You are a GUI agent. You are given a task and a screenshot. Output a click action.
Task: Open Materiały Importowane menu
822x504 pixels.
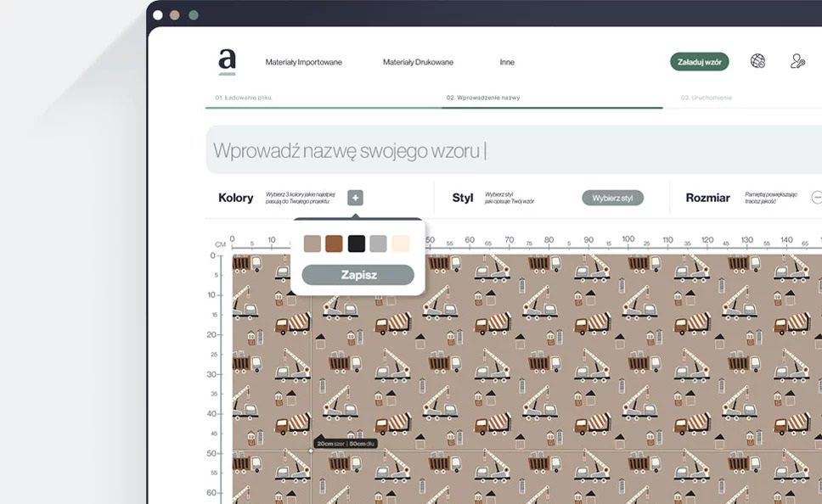[303, 62]
